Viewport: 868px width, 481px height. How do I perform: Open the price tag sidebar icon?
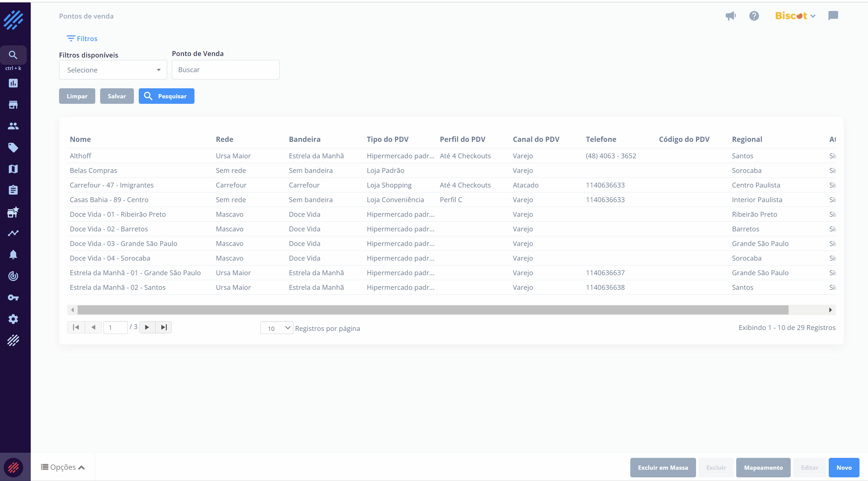click(x=13, y=147)
